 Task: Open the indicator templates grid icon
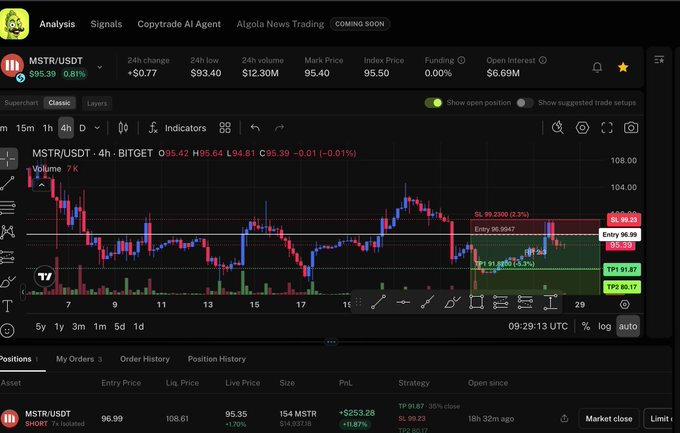click(x=225, y=128)
